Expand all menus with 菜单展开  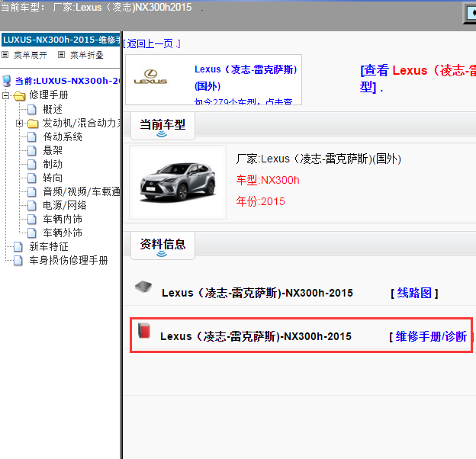31,55
